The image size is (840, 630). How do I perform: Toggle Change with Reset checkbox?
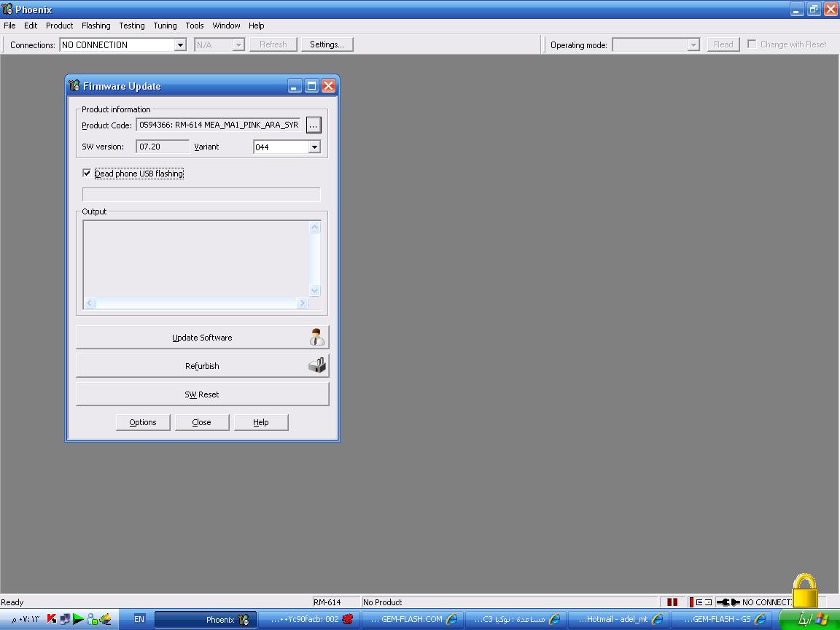click(x=752, y=44)
